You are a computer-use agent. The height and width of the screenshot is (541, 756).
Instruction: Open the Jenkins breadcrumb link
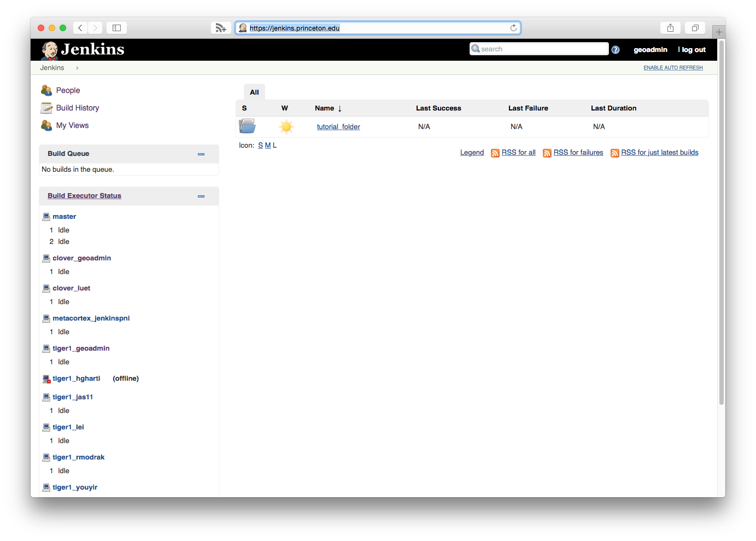pyautogui.click(x=52, y=68)
